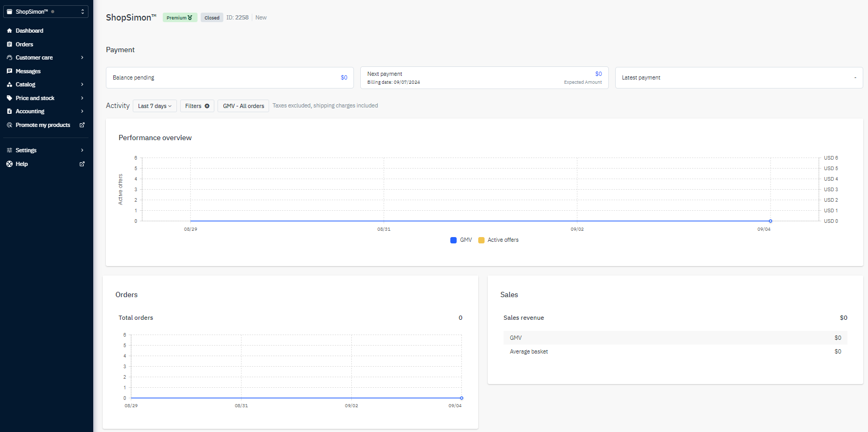Viewport: 868px width, 432px height.
Task: Click the Accounting document icon
Action: coord(9,111)
